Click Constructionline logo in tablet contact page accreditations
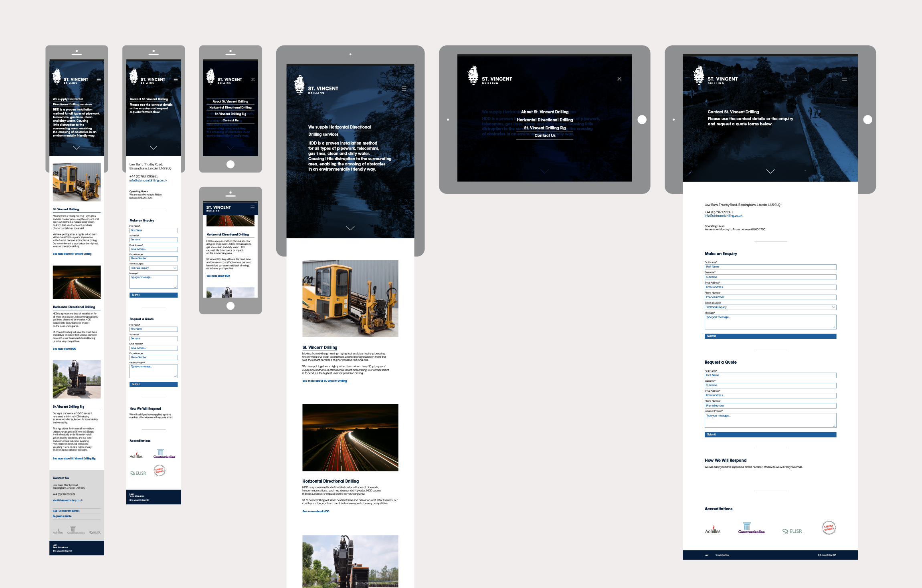Viewport: 922px width, 588px height. point(752,528)
